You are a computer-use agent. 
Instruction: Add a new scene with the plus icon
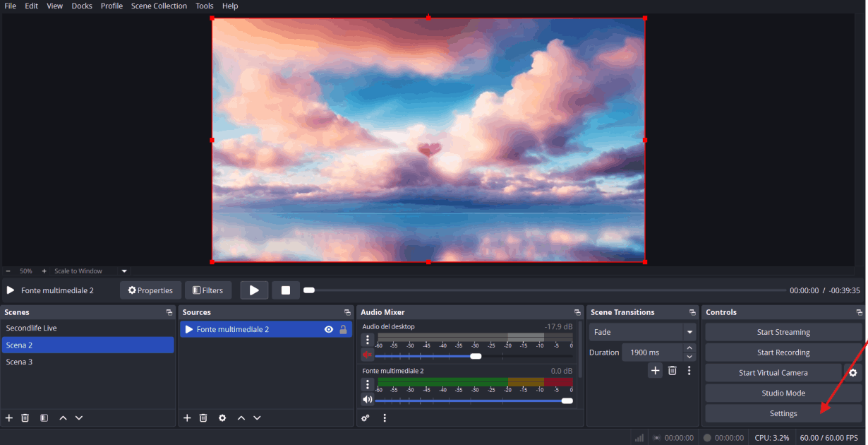click(9, 418)
